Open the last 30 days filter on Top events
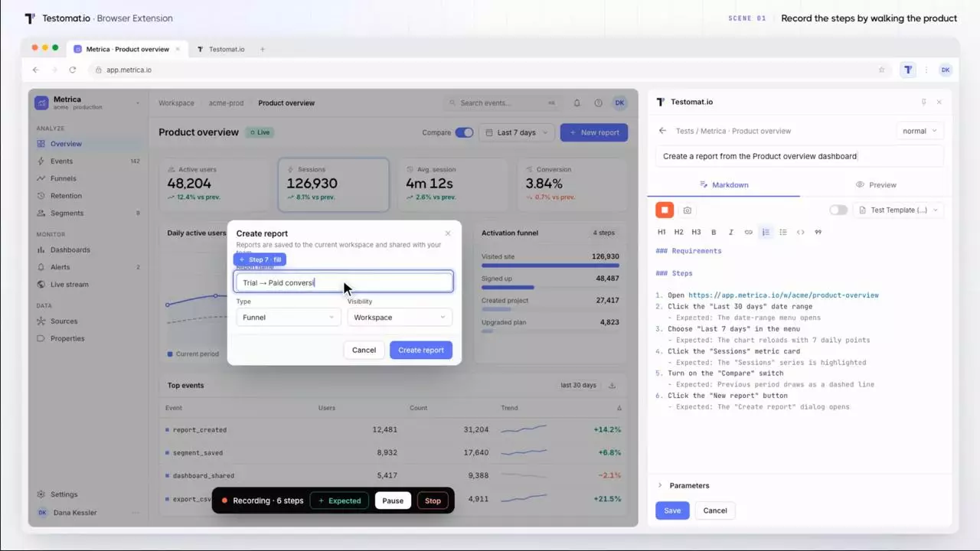Screen dimensions: 980x551 pos(578,385)
